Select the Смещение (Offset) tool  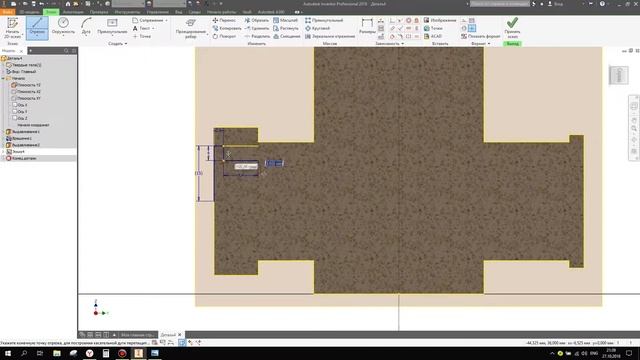287,36
